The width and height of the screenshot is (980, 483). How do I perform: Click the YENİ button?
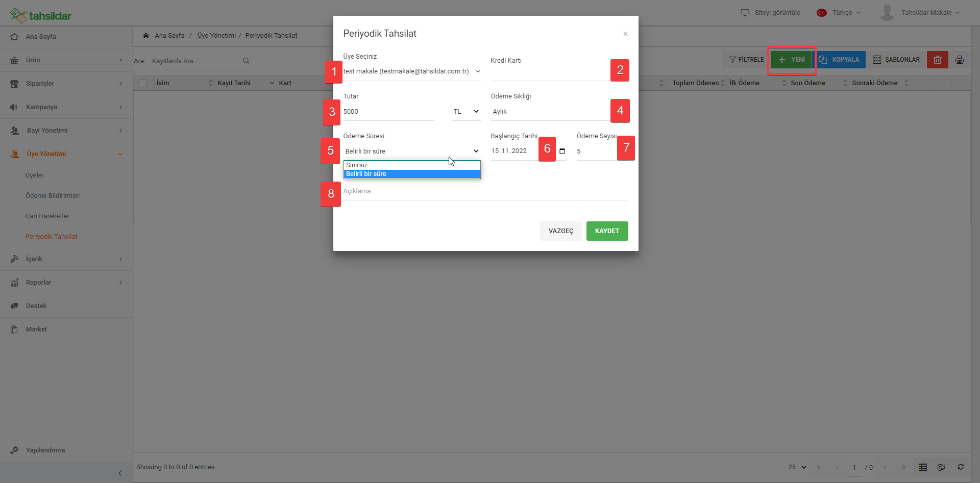792,60
